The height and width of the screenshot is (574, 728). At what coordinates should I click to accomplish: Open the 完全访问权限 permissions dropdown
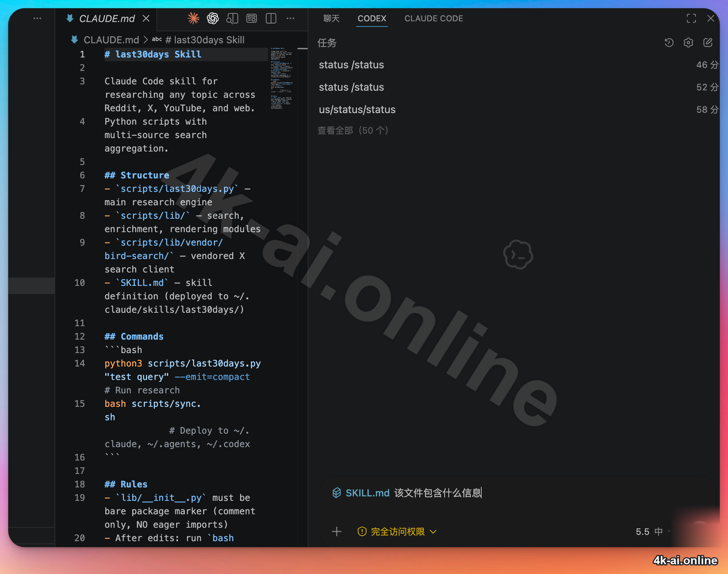tap(397, 531)
